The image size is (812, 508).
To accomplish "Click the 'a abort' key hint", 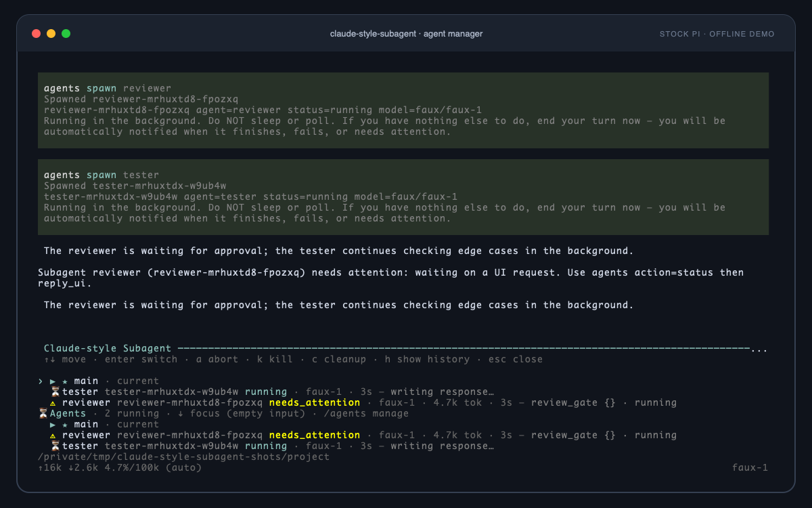I will 217,360.
